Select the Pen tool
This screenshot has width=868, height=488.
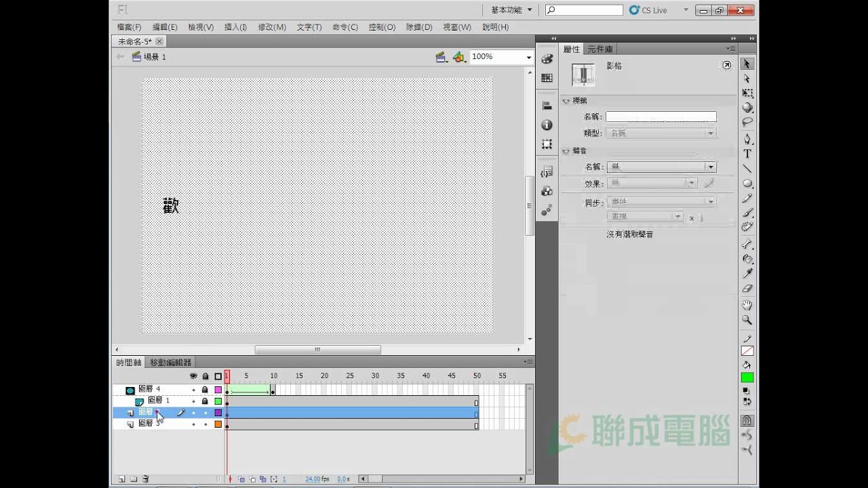click(x=747, y=139)
